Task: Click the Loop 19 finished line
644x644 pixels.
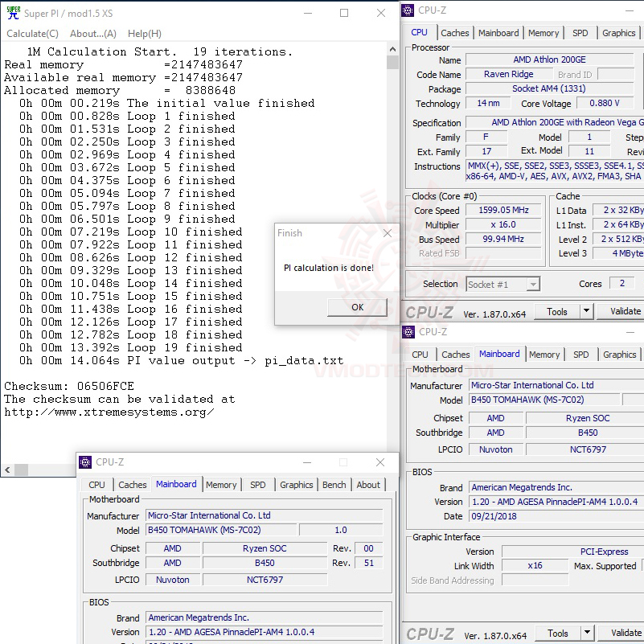Action: point(130,347)
